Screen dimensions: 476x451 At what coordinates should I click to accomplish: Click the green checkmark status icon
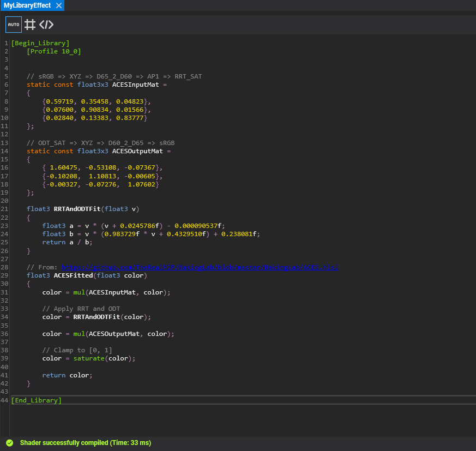tap(9, 443)
